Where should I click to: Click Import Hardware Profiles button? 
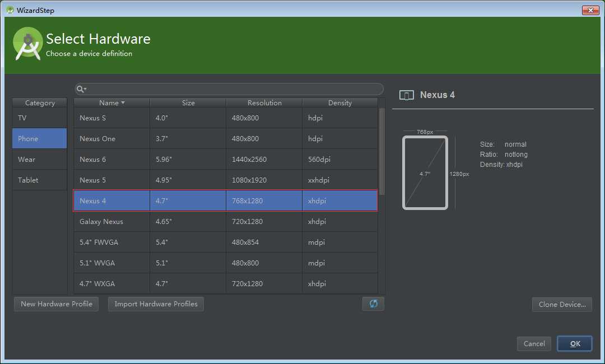tap(156, 304)
